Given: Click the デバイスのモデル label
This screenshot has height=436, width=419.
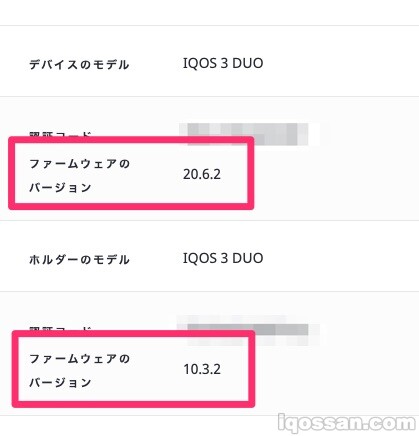Looking at the screenshot, I should point(79,64).
